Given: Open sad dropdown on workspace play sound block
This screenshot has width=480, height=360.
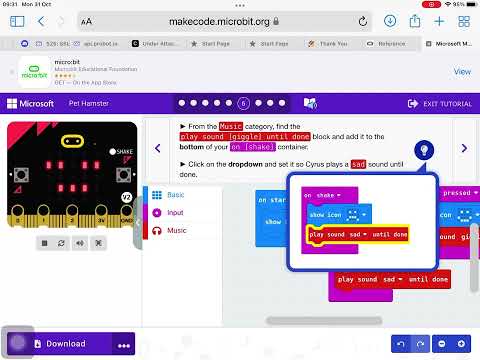Looking at the screenshot, I should (x=393, y=279).
